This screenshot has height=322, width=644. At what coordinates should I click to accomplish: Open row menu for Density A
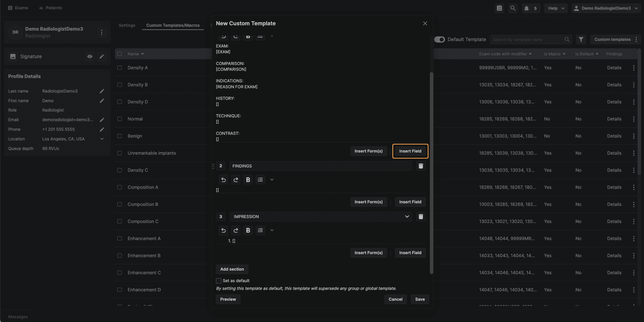click(x=634, y=68)
